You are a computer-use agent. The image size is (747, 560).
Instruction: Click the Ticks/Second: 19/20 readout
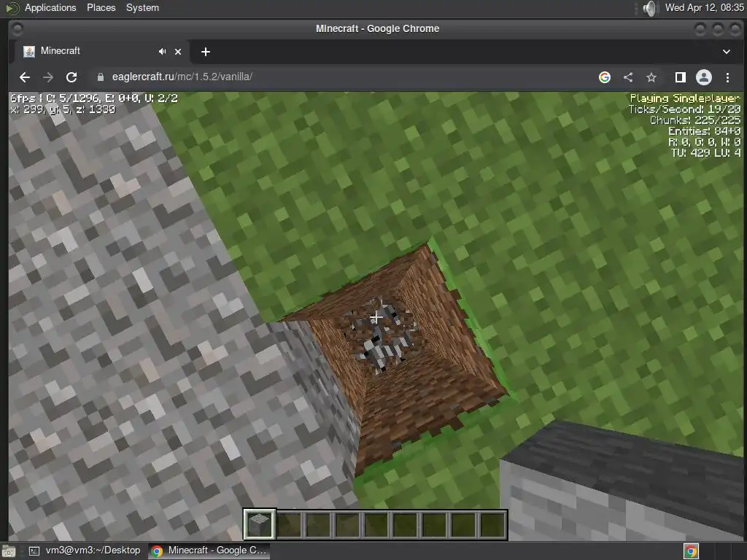point(684,109)
